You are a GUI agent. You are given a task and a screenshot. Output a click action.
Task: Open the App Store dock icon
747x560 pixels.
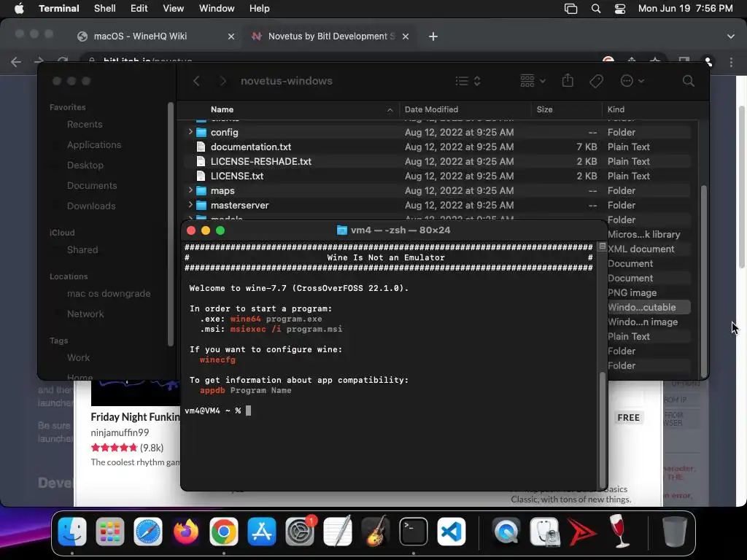tap(262, 532)
